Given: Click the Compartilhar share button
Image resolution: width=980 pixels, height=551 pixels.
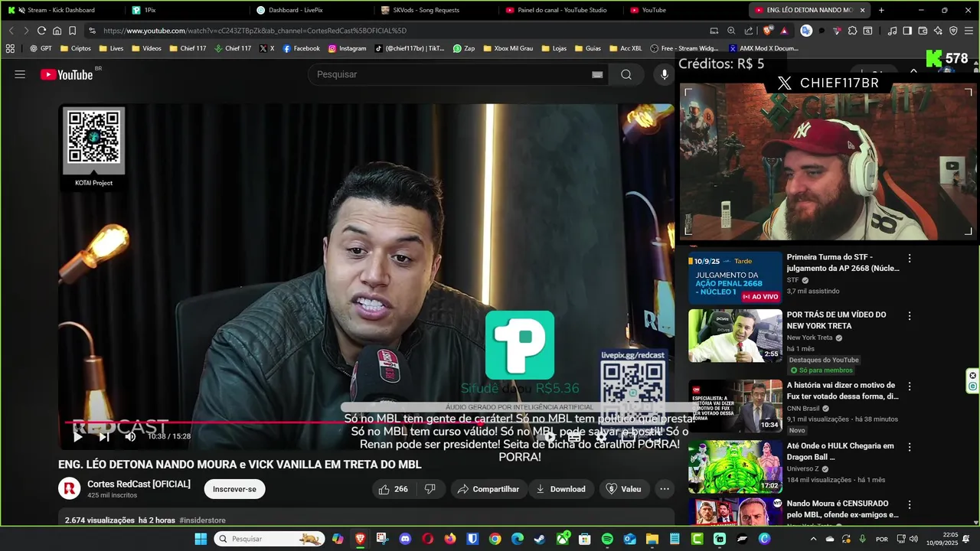Looking at the screenshot, I should [x=488, y=489].
